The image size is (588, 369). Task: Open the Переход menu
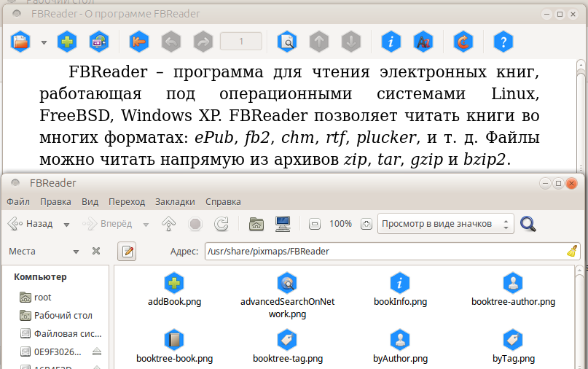tap(127, 201)
